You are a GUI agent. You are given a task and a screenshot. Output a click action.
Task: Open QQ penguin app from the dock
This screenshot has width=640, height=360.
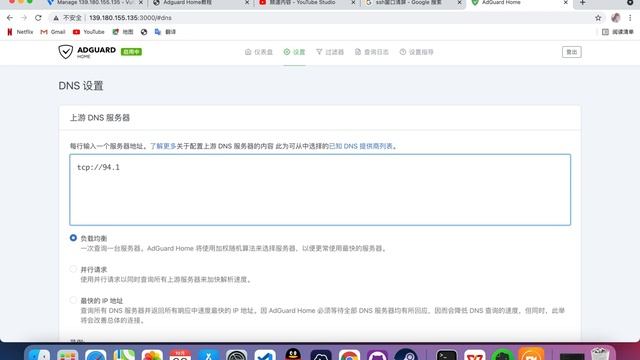click(x=293, y=354)
